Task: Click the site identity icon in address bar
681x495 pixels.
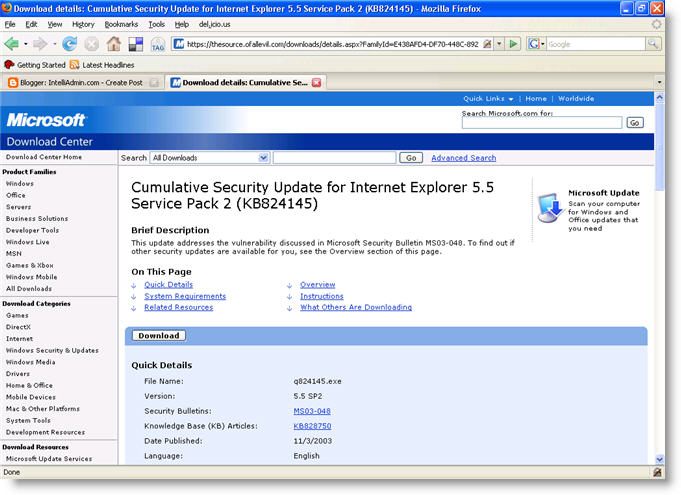Action: (x=179, y=44)
